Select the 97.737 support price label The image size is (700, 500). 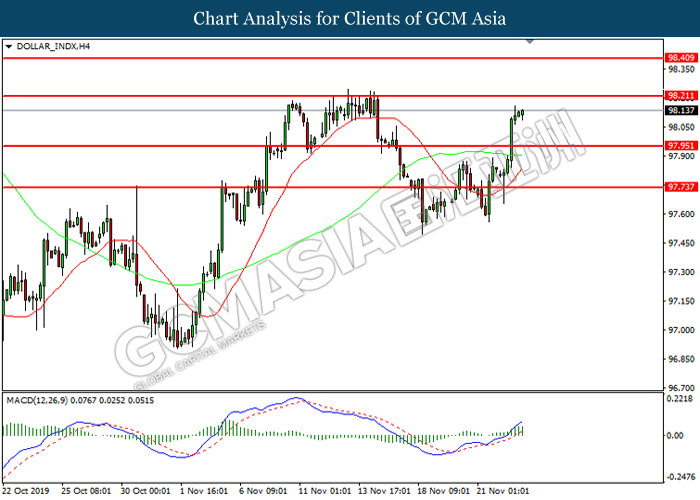[x=681, y=187]
